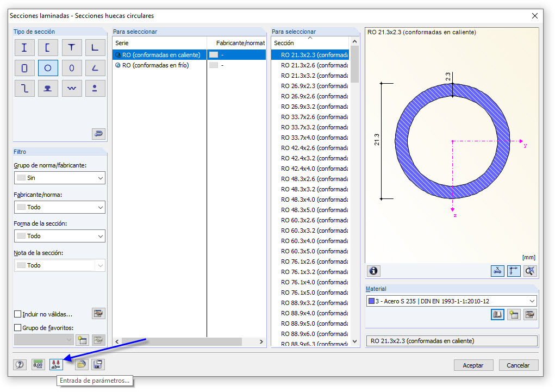Click the zoom reset preview icon

(x=530, y=271)
